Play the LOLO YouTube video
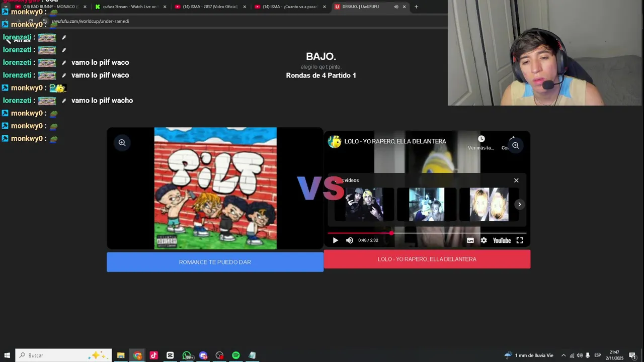Image resolution: width=644 pixels, height=362 pixels. point(335,240)
